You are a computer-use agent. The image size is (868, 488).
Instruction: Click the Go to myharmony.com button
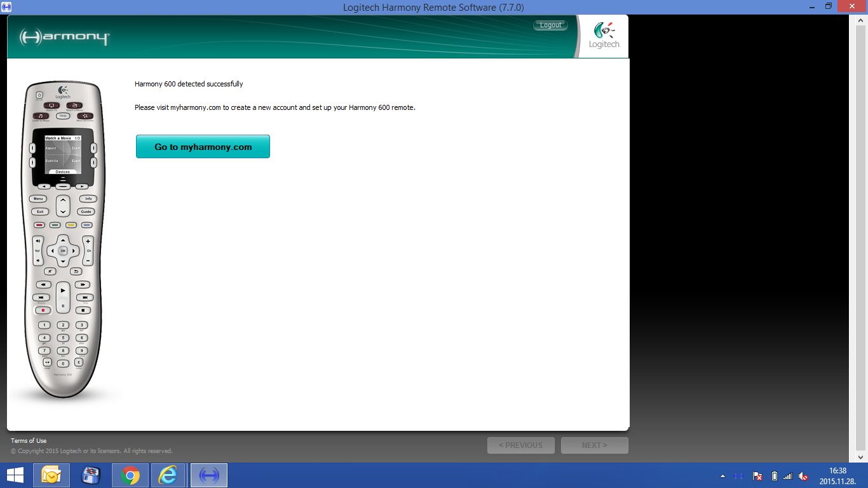(203, 146)
